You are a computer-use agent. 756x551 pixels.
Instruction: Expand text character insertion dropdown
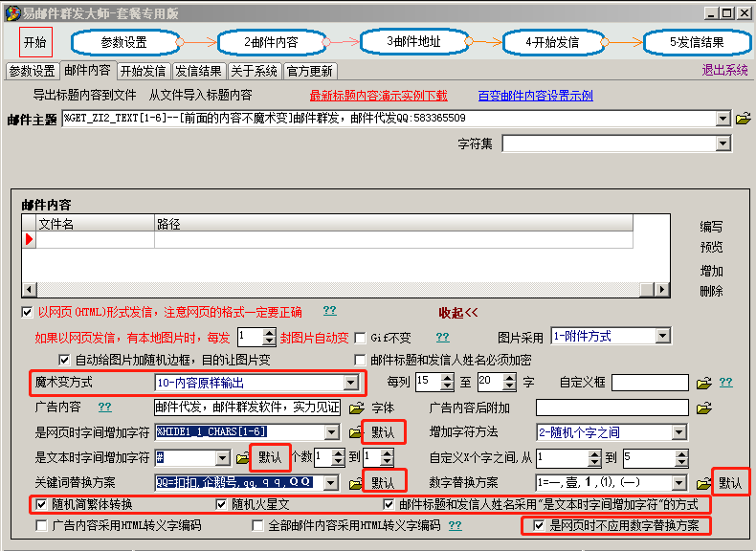(222, 457)
